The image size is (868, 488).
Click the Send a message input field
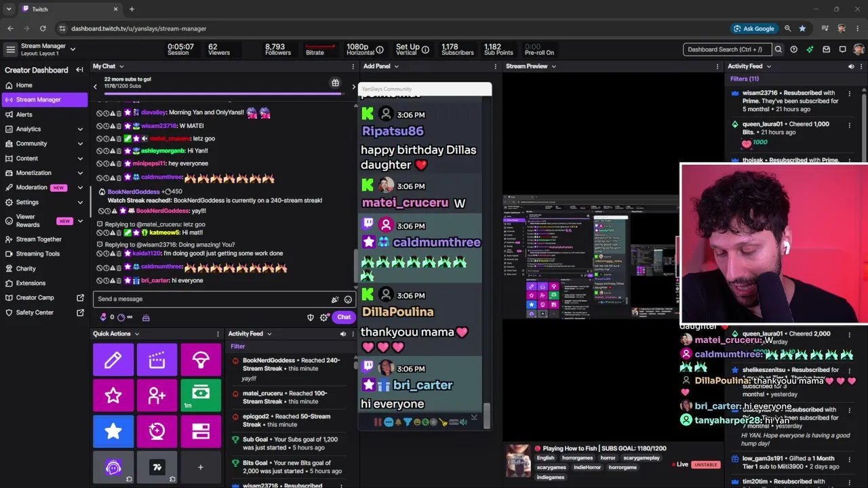[224, 299]
